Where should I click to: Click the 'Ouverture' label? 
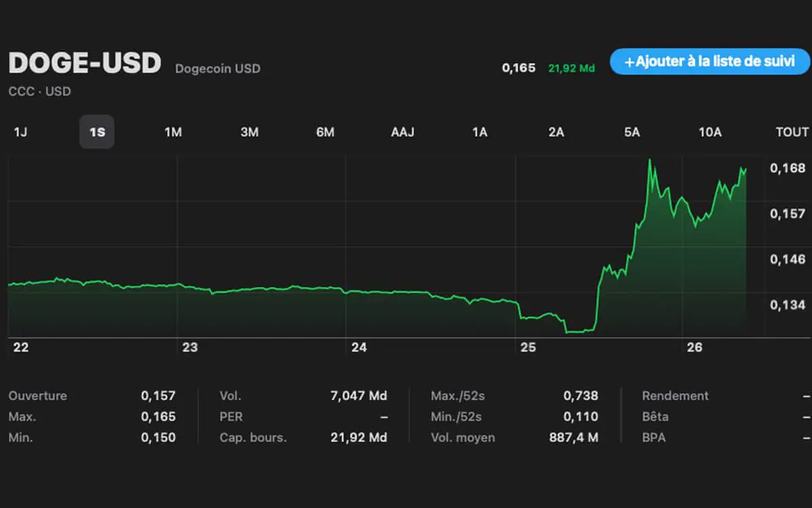point(38,396)
